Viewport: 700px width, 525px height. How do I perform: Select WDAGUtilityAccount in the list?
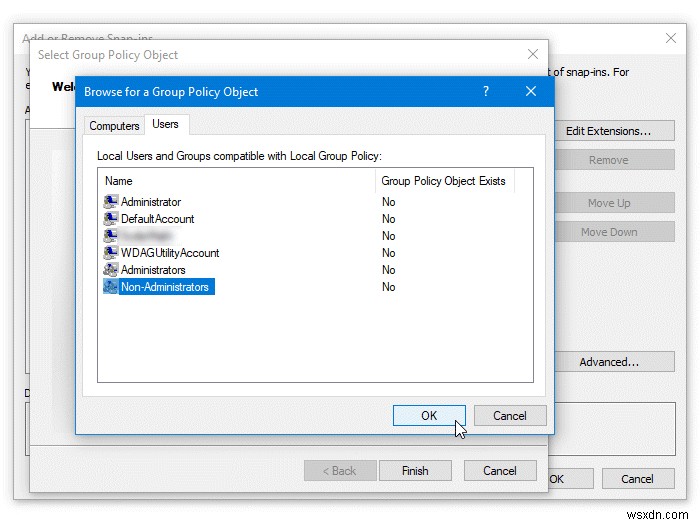point(170,253)
